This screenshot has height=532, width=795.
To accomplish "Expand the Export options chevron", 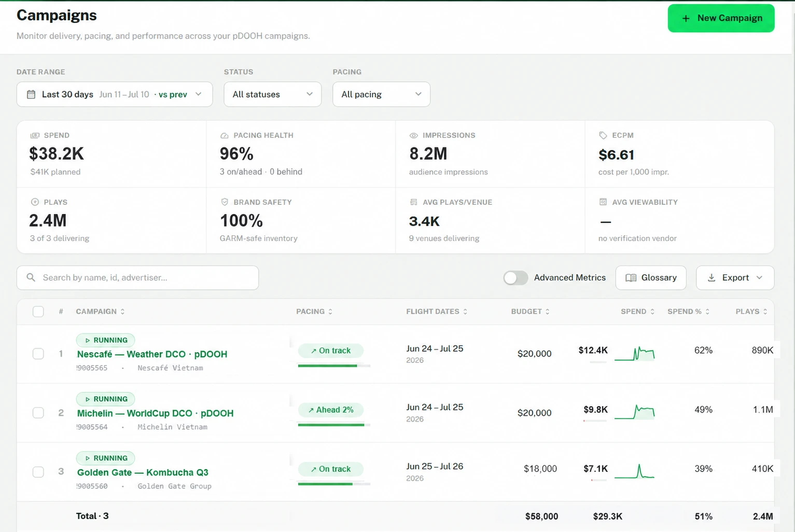I will [x=760, y=278].
